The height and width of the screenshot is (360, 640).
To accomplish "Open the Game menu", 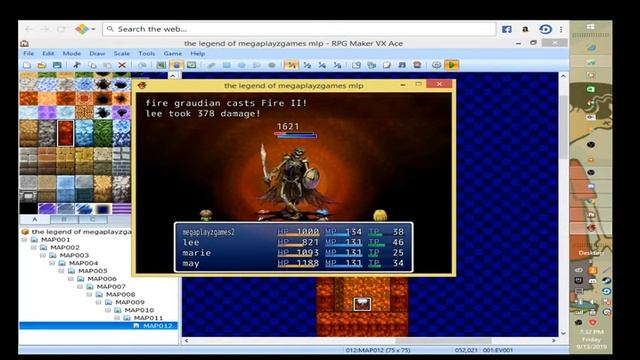I will [173, 53].
